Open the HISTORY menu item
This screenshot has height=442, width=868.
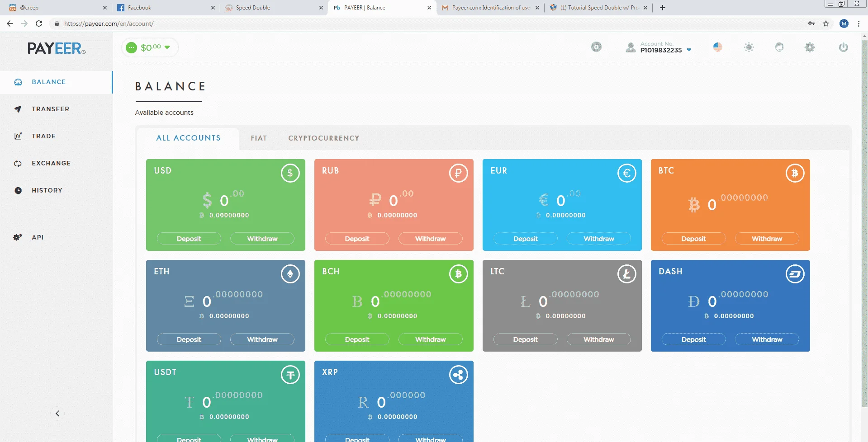click(x=47, y=190)
